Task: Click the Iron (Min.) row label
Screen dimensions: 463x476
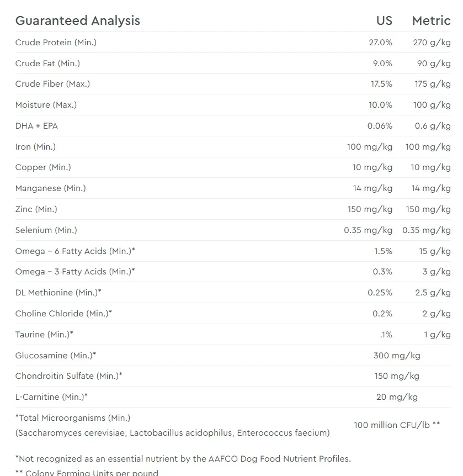Action: click(x=35, y=147)
